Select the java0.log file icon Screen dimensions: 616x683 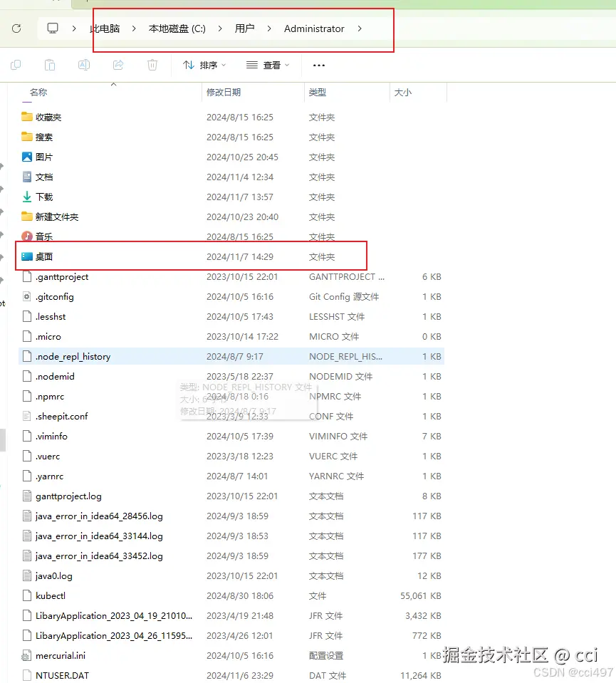pos(27,576)
